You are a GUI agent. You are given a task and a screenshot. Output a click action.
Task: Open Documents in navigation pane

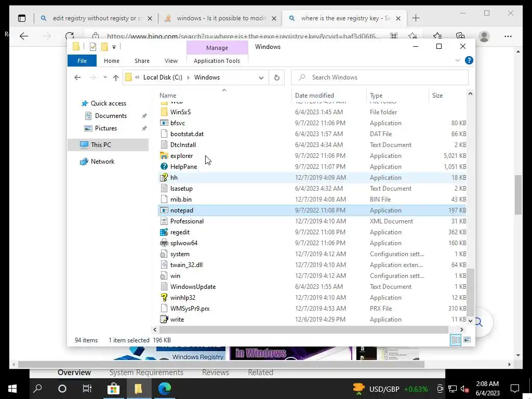[111, 116]
